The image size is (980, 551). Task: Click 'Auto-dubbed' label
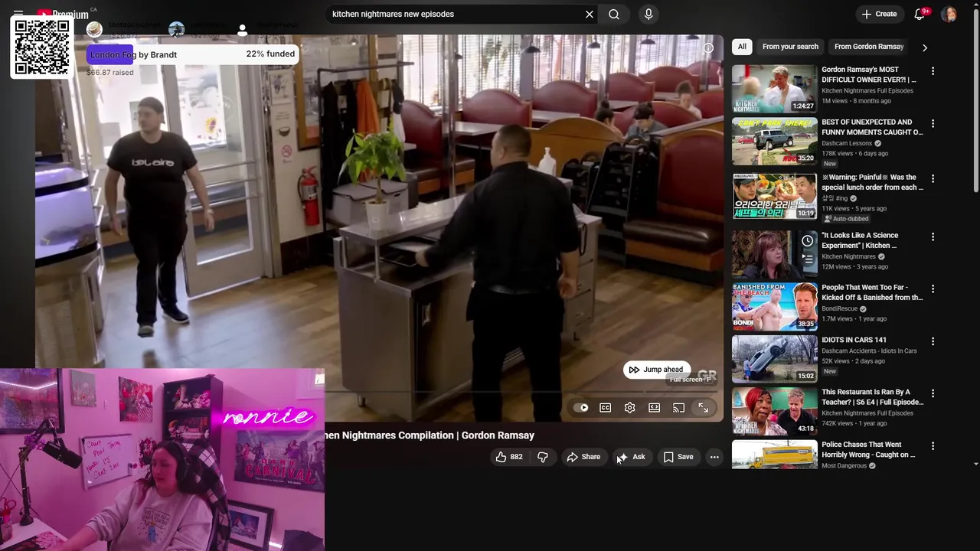click(x=846, y=219)
